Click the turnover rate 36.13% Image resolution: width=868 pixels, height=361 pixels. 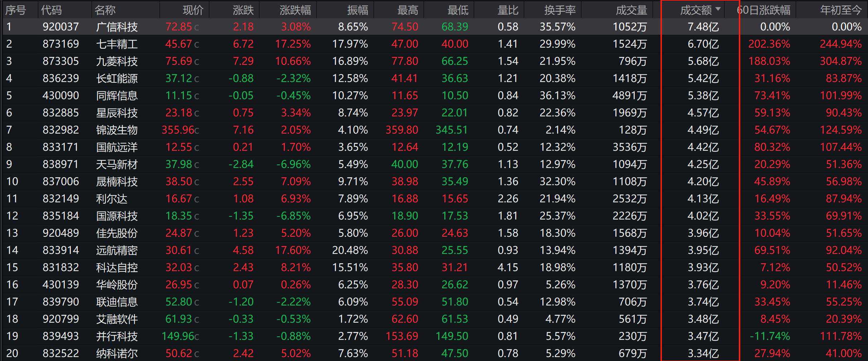[558, 96]
